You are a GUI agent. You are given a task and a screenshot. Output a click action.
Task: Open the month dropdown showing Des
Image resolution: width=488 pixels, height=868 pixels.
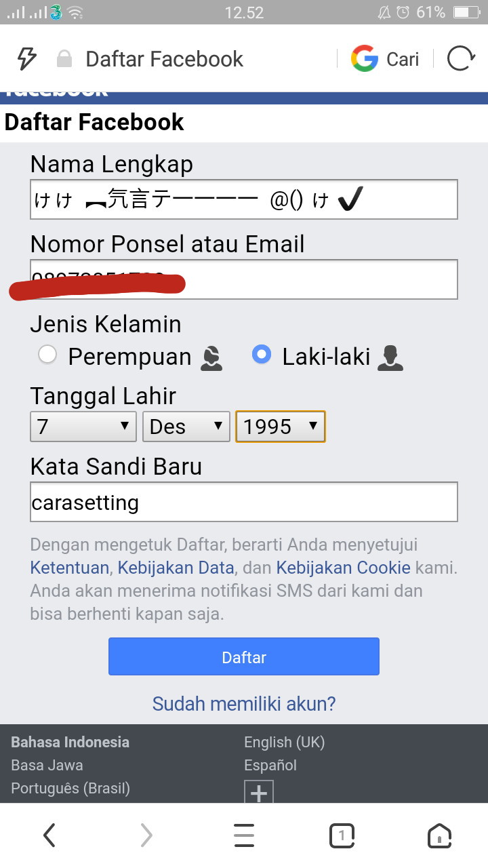[x=186, y=427]
